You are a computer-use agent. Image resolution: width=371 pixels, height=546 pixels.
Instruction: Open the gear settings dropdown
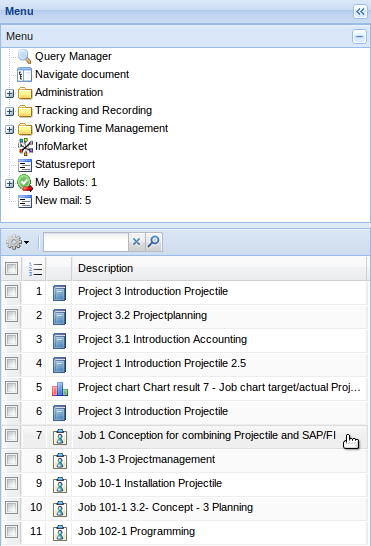(x=17, y=242)
